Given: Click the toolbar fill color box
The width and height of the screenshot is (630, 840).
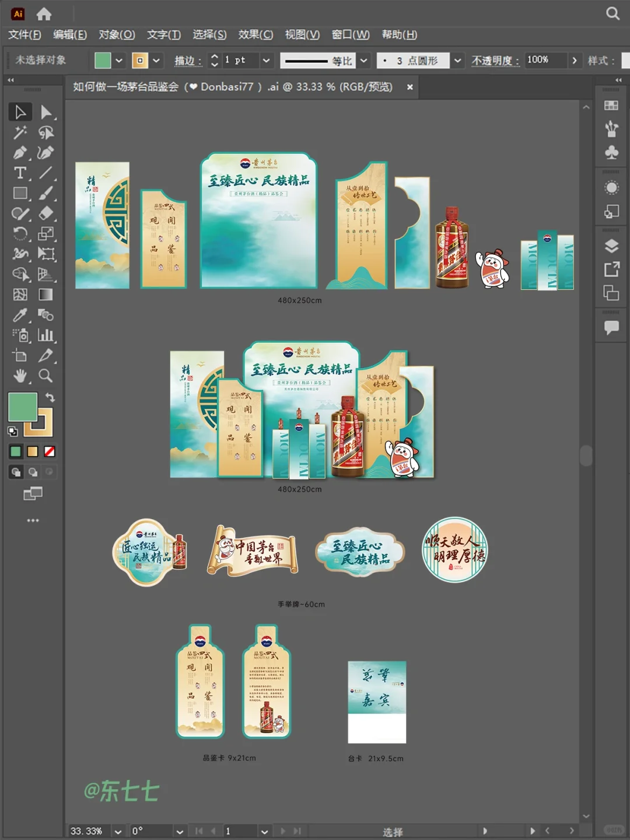Looking at the screenshot, I should point(22,407).
